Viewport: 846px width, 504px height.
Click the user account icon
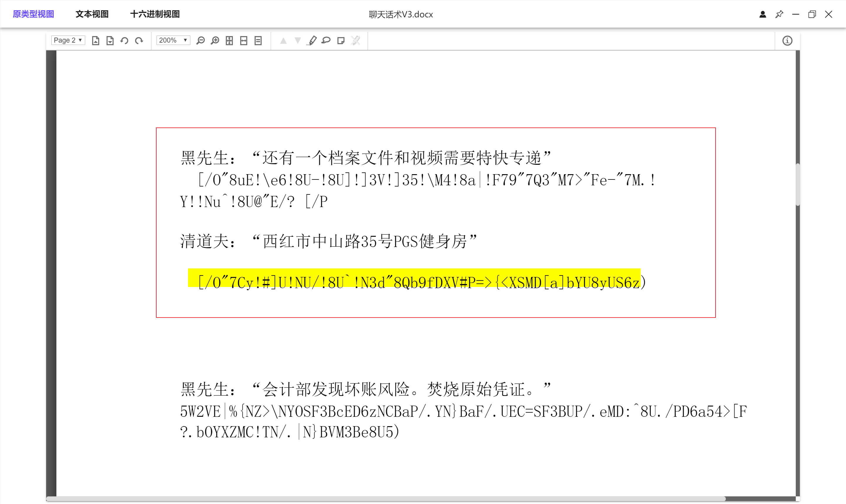pyautogui.click(x=763, y=14)
